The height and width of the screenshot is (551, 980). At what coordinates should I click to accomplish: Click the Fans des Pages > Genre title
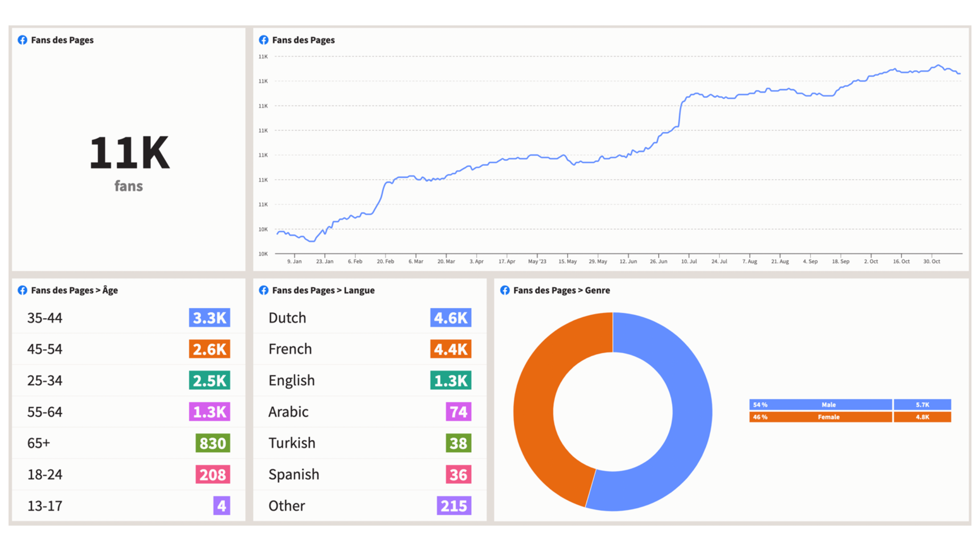pos(561,290)
